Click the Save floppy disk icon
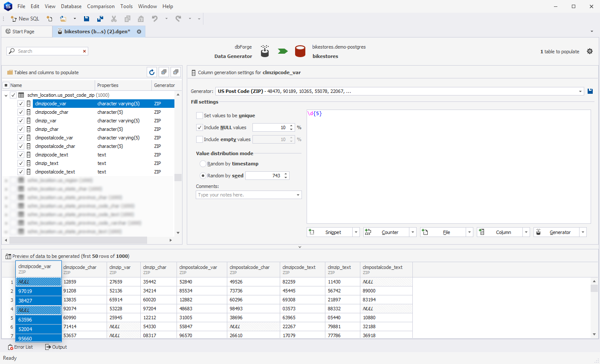 [x=87, y=19]
